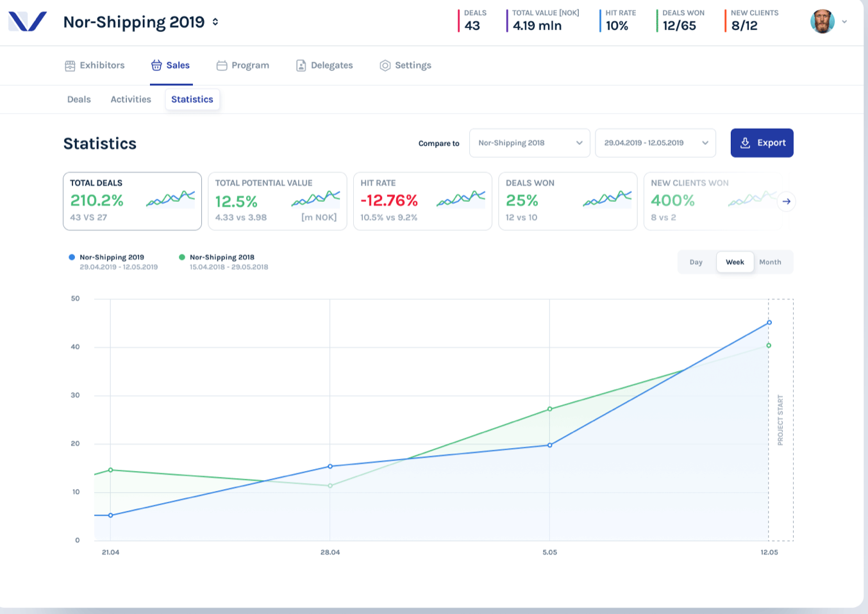This screenshot has width=868, height=614.
Task: Click the blue data point at 28.04
Action: (330, 466)
